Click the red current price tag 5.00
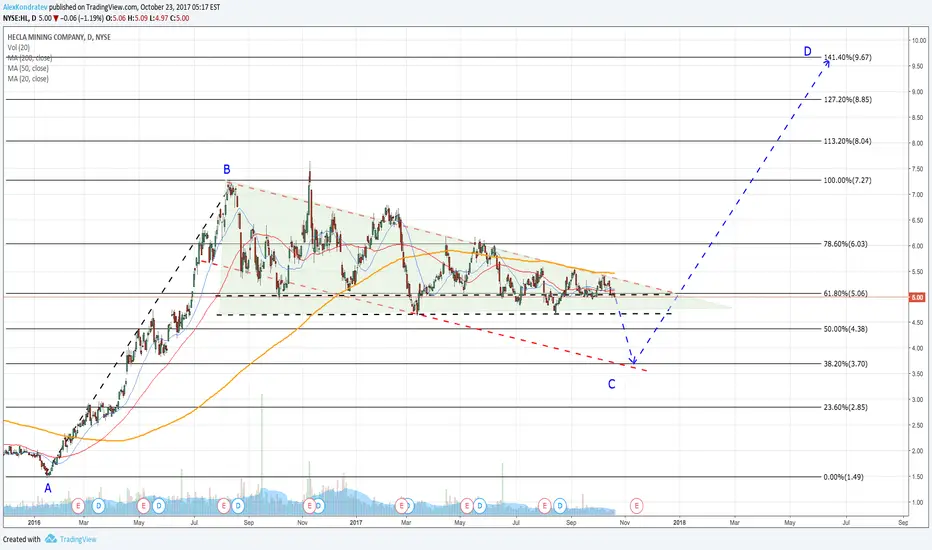The height and width of the screenshot is (550, 932). pyautogui.click(x=917, y=297)
